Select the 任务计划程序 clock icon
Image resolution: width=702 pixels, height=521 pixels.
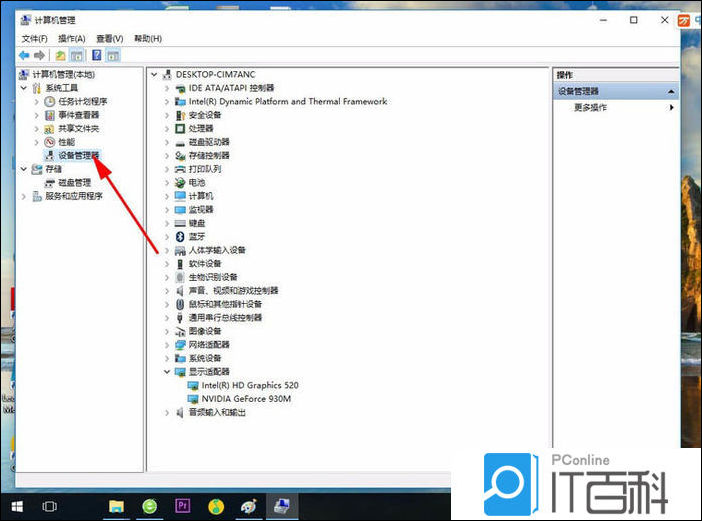[50, 102]
